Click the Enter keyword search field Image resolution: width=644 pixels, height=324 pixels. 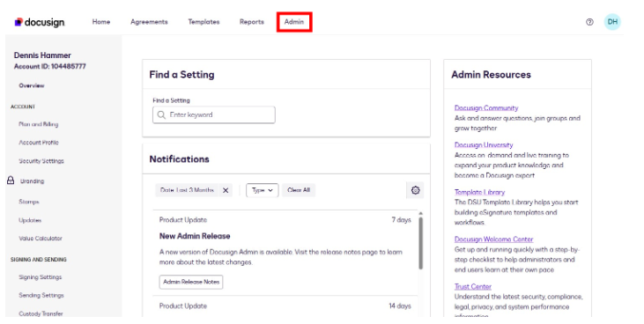[x=214, y=115]
